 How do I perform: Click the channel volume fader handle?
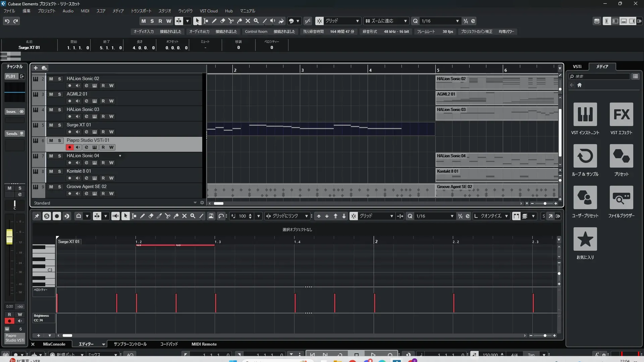pos(9,236)
